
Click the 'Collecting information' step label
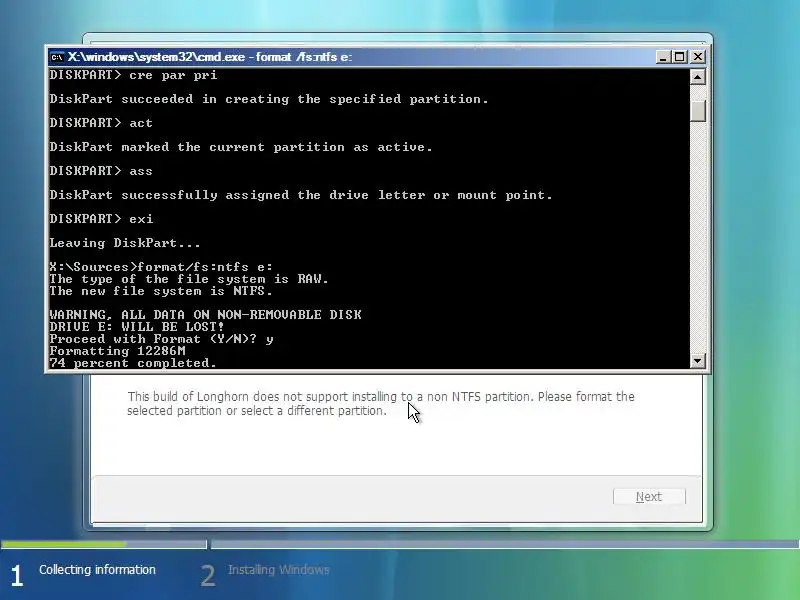coord(97,570)
